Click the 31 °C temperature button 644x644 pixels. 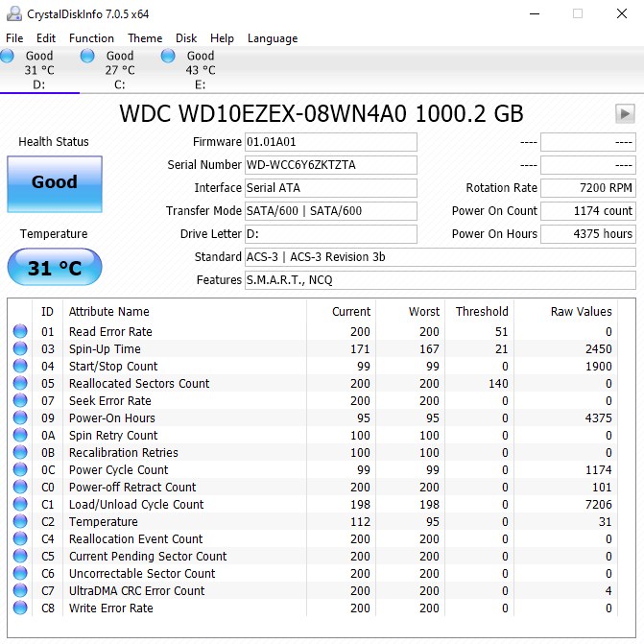pyautogui.click(x=55, y=267)
